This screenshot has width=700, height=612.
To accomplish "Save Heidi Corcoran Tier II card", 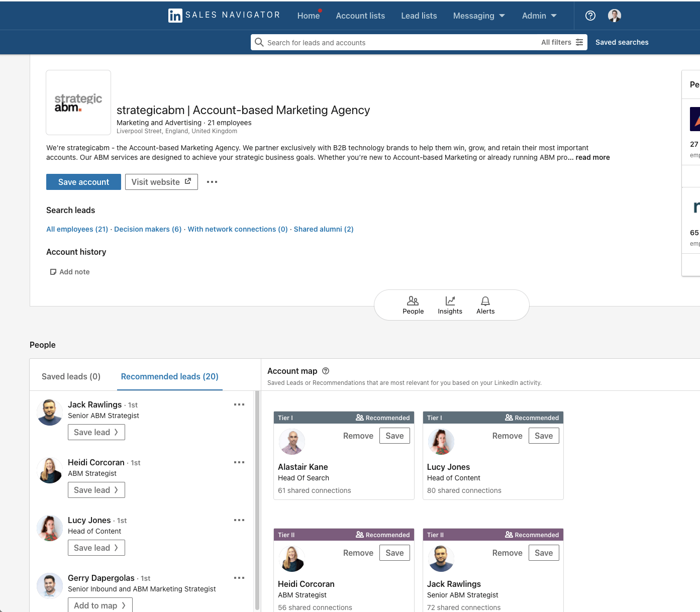I will tap(394, 553).
